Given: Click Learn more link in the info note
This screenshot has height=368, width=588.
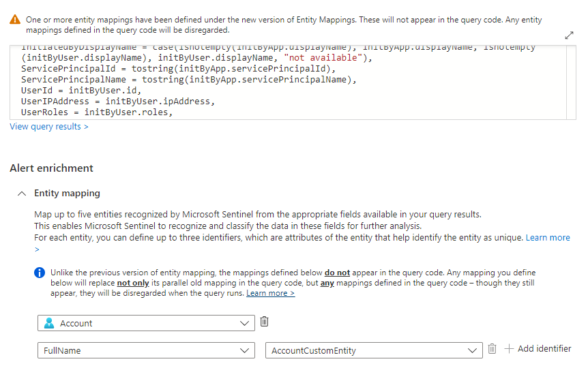Looking at the screenshot, I should tap(270, 293).
